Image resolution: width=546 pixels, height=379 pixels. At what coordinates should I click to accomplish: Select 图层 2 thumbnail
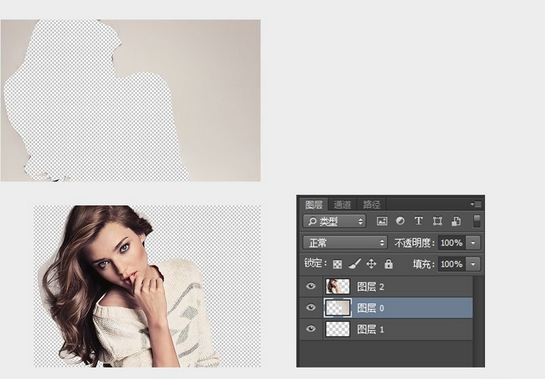point(337,286)
